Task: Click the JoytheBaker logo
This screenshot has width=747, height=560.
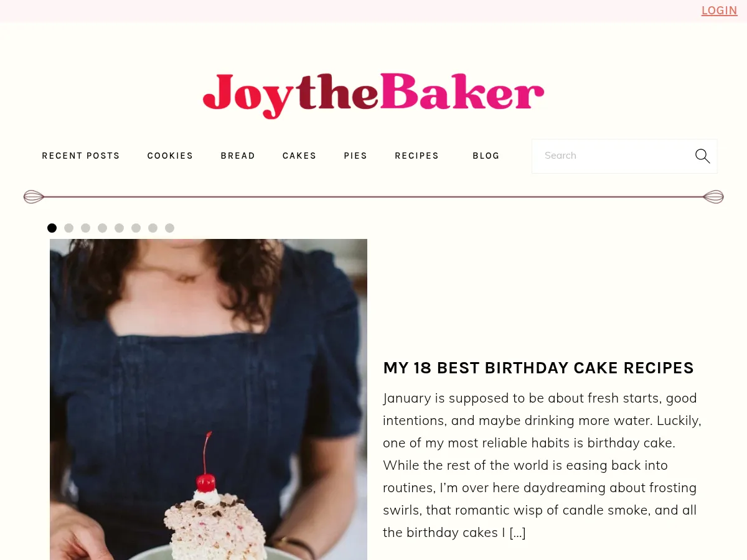Action: (374, 95)
